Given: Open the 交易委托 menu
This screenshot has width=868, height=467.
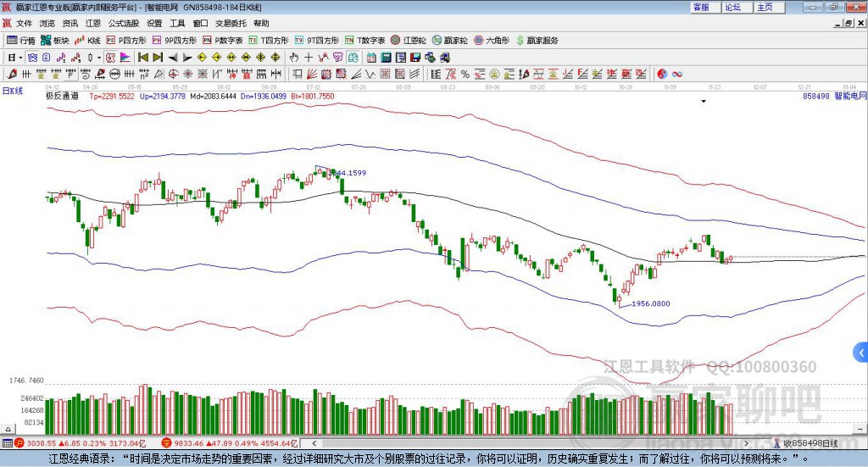Looking at the screenshot, I should 231,23.
